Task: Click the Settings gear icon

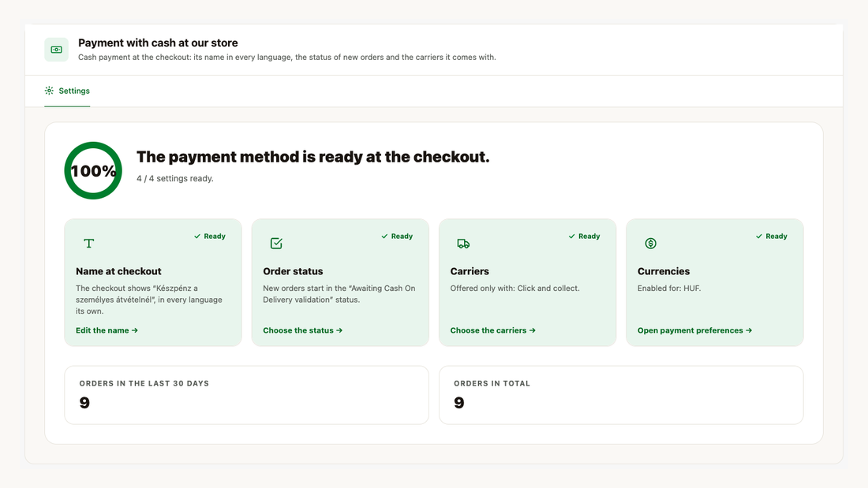Action: (x=49, y=91)
